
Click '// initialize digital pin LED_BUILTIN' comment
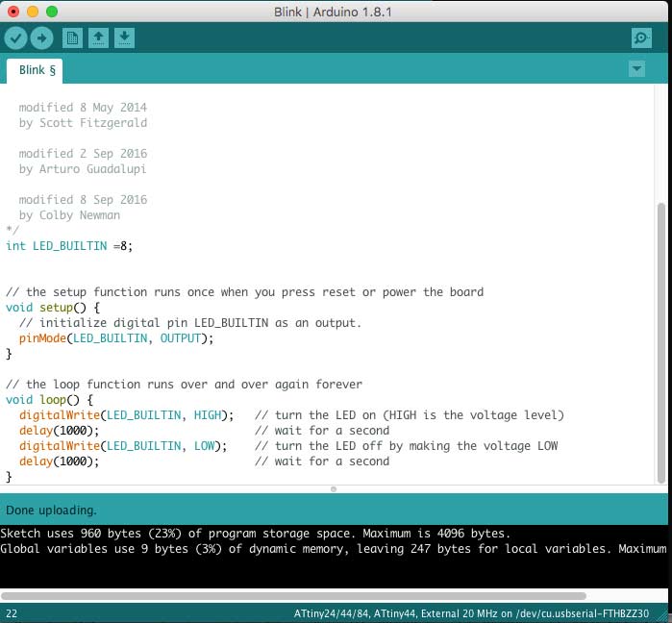(190, 323)
